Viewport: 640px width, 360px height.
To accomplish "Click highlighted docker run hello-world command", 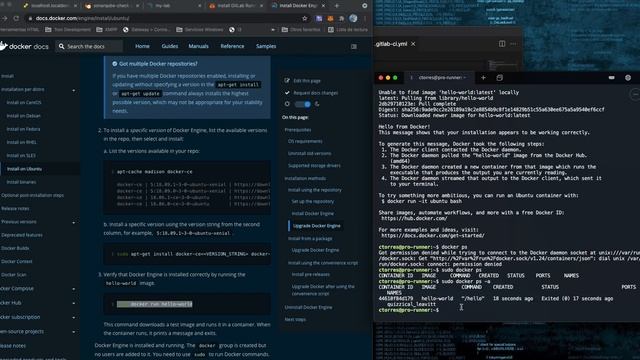I will coord(155,304).
